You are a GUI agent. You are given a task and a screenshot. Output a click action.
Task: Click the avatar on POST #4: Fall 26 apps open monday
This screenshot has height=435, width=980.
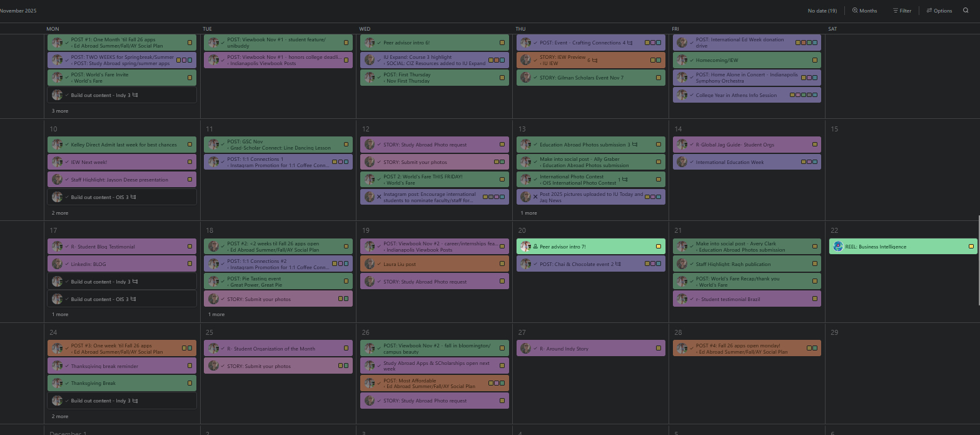click(x=682, y=348)
